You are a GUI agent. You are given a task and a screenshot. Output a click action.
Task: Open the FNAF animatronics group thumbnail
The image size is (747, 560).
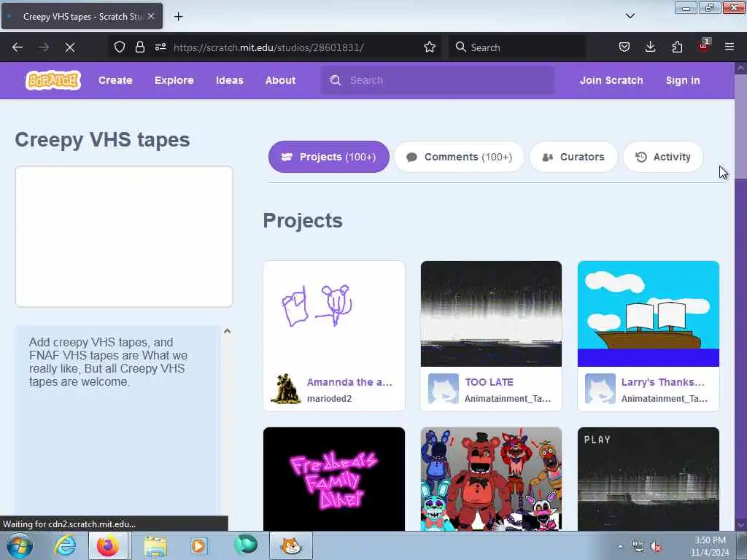(x=491, y=478)
